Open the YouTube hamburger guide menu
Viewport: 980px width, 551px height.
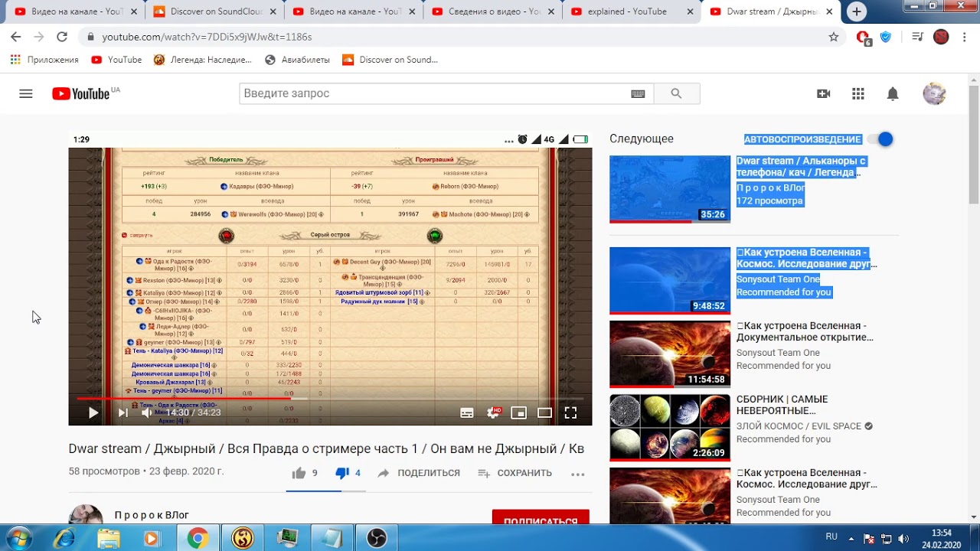(26, 93)
